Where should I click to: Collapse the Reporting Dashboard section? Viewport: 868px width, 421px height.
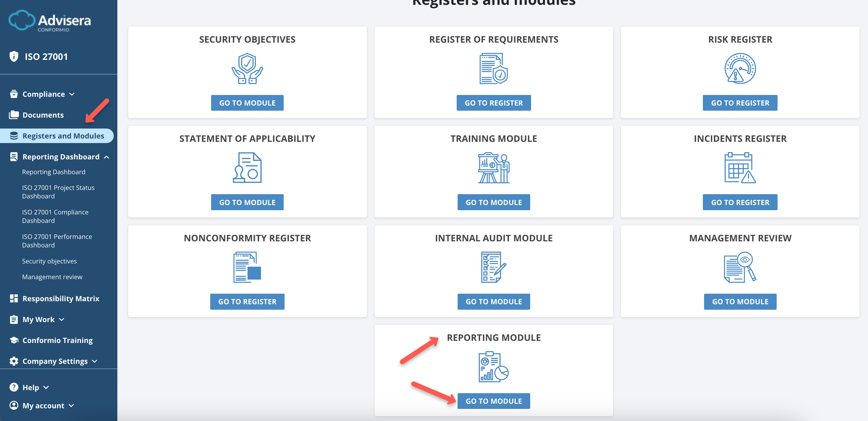(x=107, y=157)
